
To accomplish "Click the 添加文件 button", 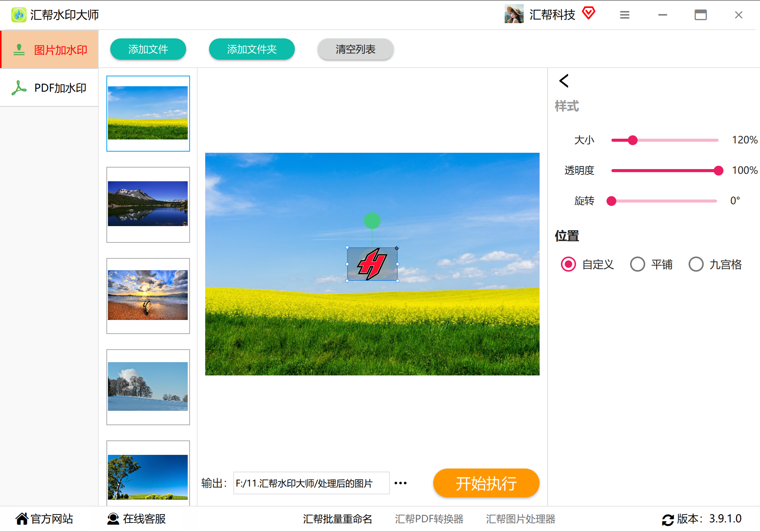I will click(148, 49).
